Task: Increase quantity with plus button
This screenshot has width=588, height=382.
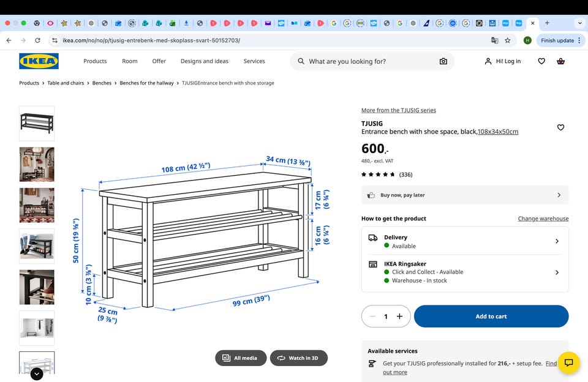Action: (x=399, y=316)
